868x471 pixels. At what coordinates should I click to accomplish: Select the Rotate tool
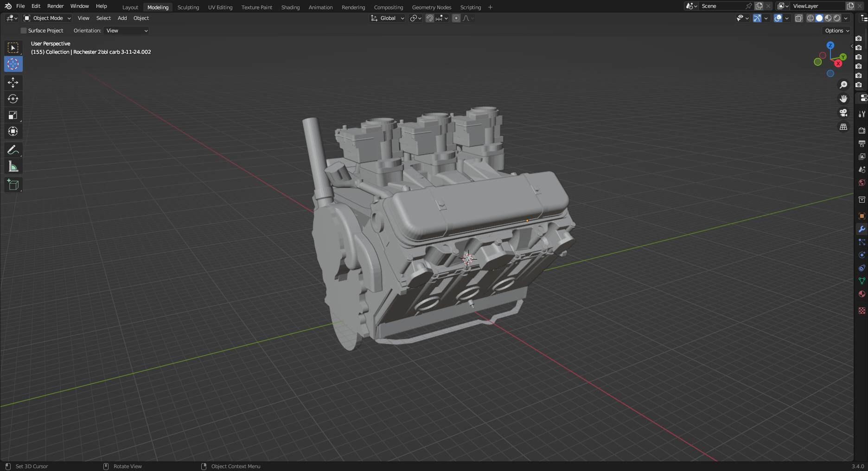coord(13,99)
